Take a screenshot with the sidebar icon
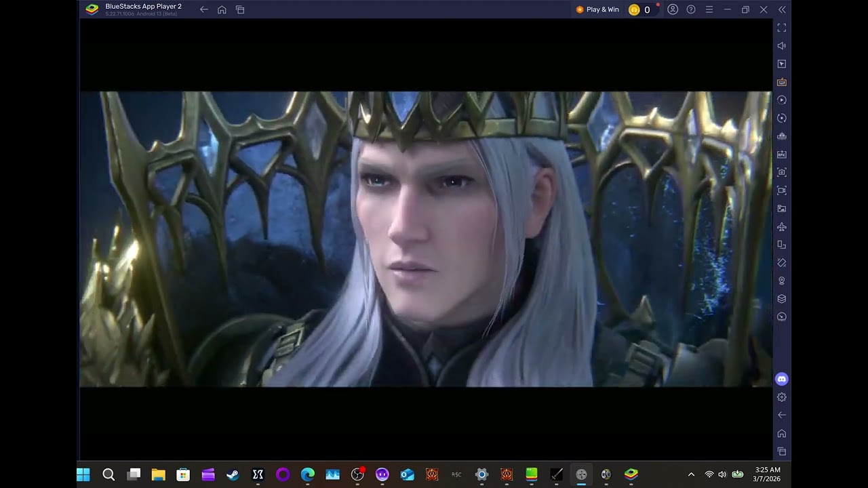The image size is (868, 488). (782, 172)
